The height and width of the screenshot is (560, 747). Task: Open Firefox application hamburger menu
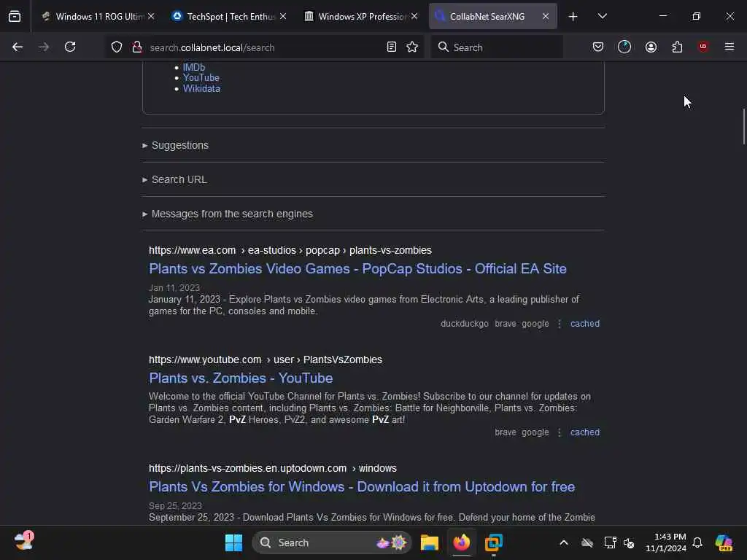coord(729,47)
